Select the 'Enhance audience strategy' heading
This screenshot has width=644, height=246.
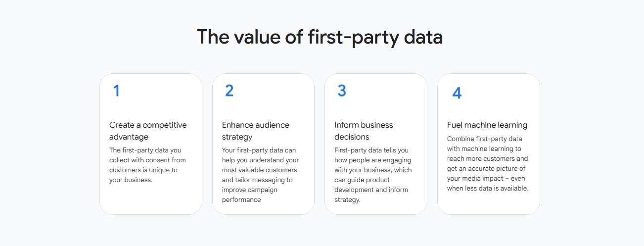coord(256,131)
